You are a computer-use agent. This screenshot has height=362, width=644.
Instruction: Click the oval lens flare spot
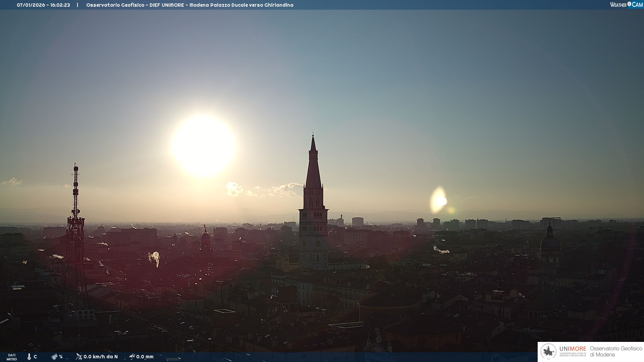[438, 200]
